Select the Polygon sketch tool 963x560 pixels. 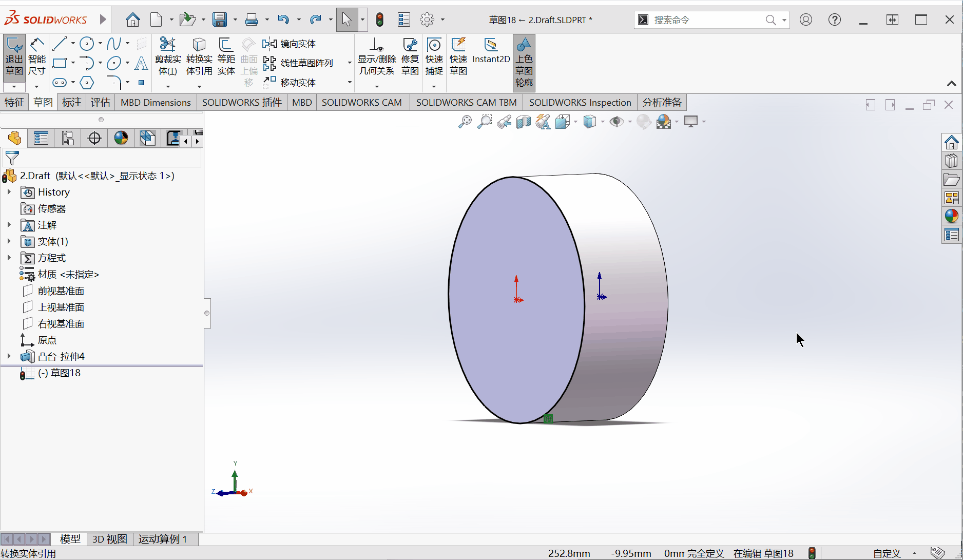pyautogui.click(x=87, y=83)
